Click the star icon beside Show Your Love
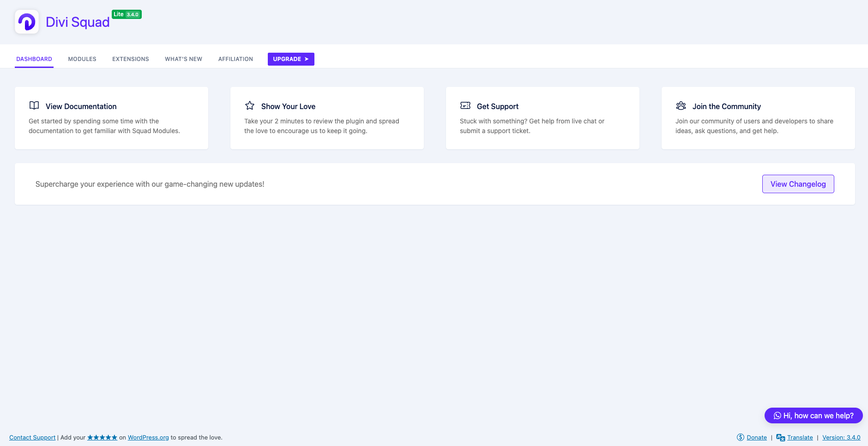The image size is (868, 446). coord(250,105)
